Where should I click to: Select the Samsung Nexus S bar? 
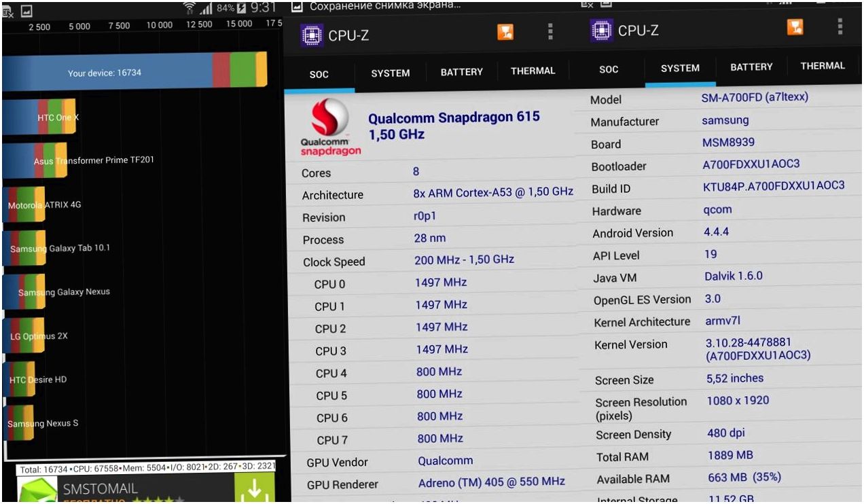[18, 422]
